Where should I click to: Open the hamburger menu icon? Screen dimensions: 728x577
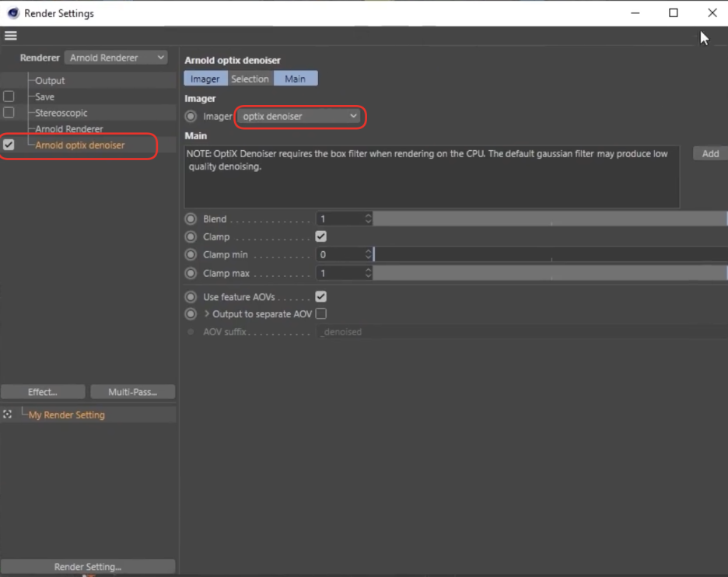pyautogui.click(x=11, y=36)
